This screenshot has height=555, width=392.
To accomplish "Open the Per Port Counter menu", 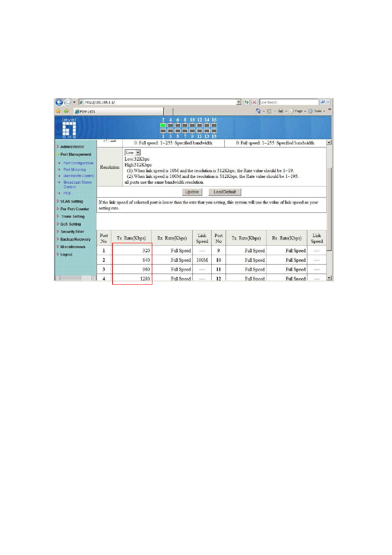I will coord(75,209).
